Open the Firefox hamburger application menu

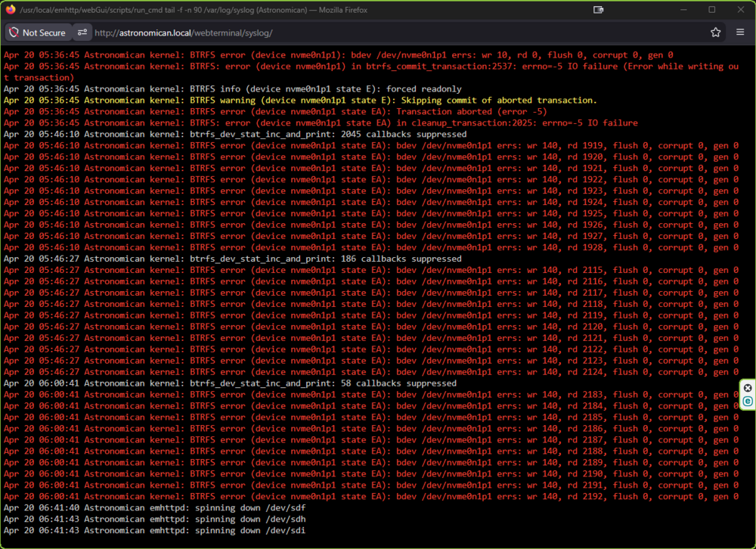740,33
